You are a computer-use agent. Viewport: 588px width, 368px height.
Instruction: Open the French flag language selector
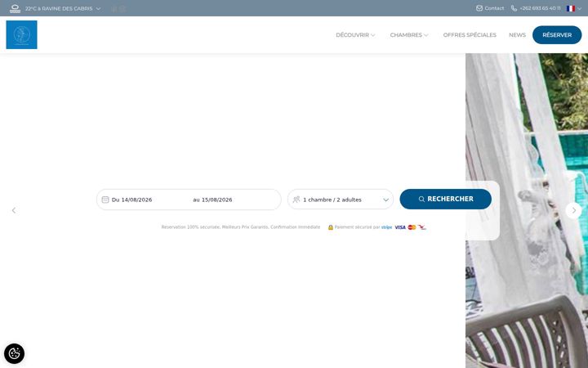click(x=574, y=8)
